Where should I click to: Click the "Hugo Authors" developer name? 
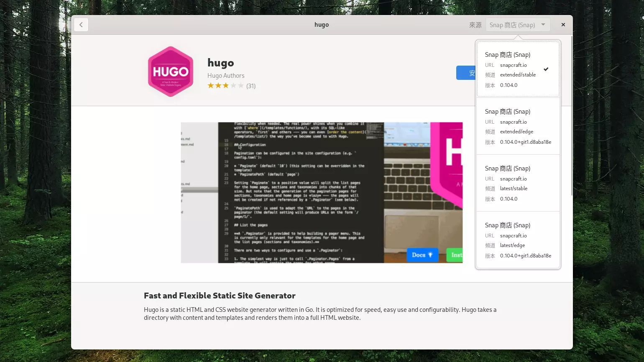[226, 76]
